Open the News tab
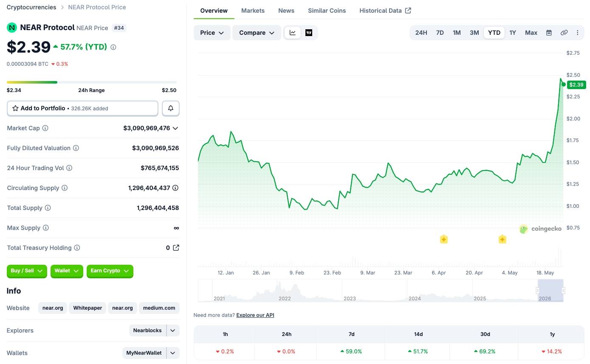 coord(286,11)
